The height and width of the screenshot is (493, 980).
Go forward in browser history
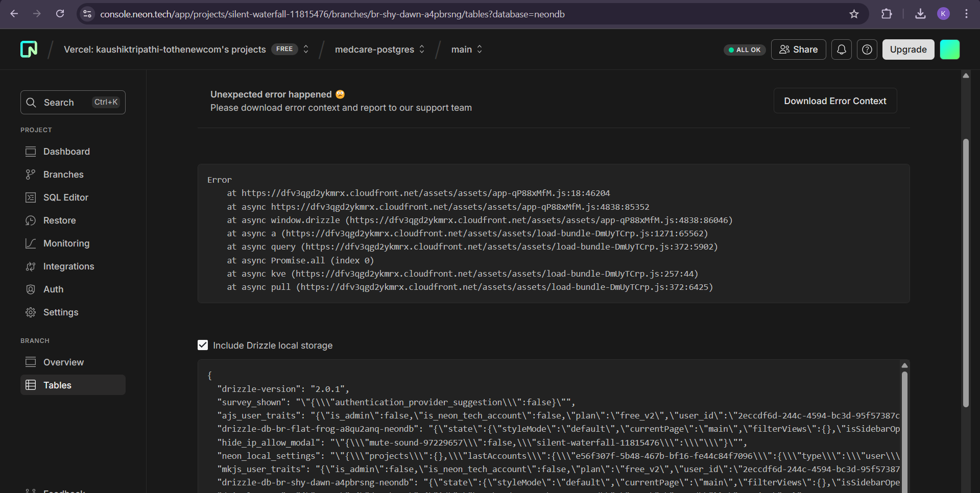(x=37, y=14)
